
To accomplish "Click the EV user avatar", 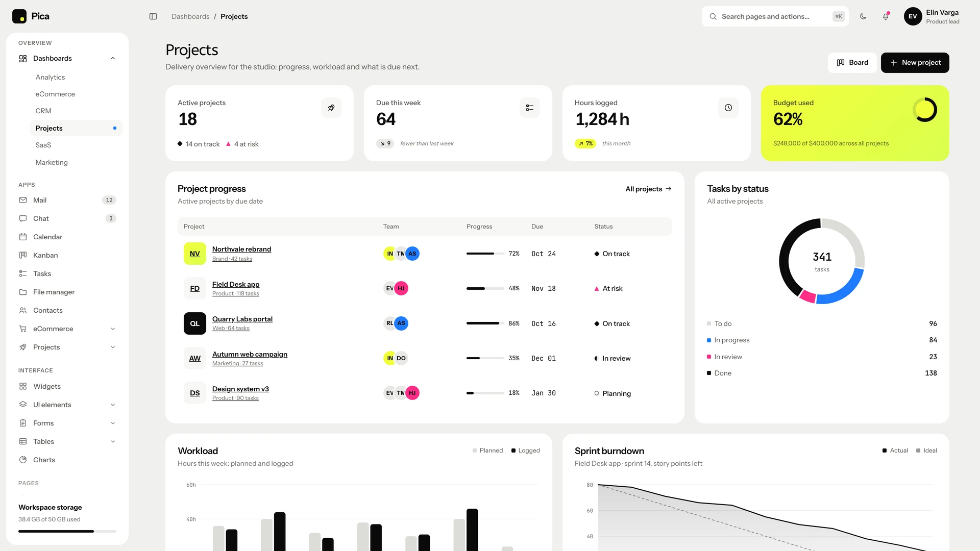I will [913, 16].
